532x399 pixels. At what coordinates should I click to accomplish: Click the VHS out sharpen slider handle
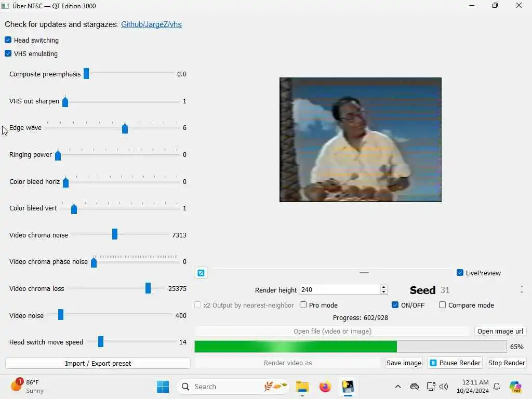pos(65,101)
